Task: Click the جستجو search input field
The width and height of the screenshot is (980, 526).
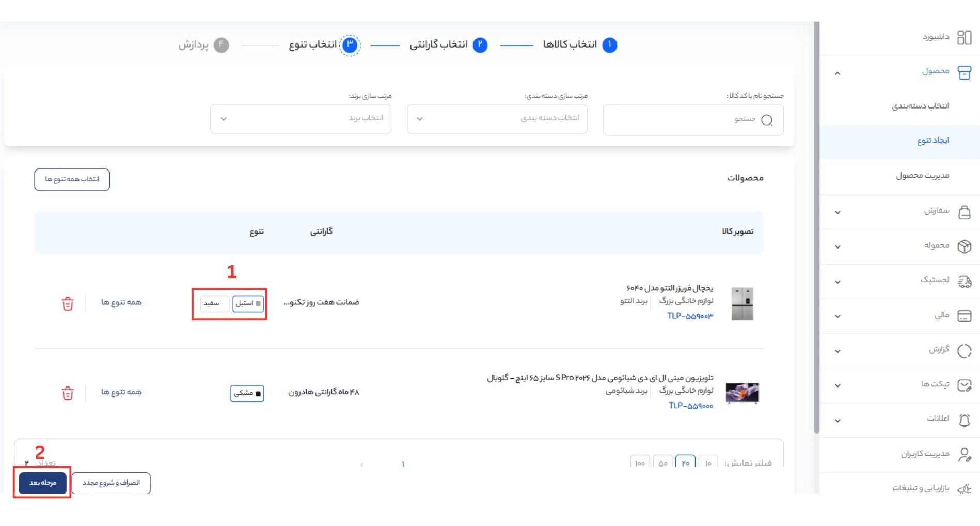Action: tap(693, 120)
